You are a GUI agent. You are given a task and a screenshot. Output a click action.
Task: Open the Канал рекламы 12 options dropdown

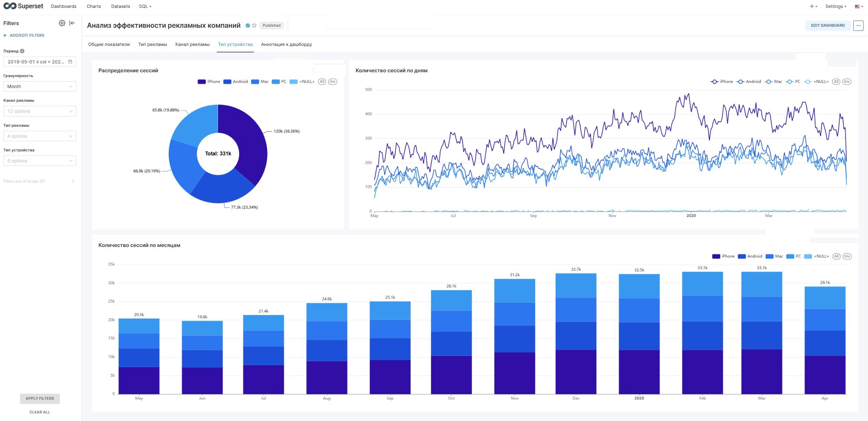(x=40, y=111)
